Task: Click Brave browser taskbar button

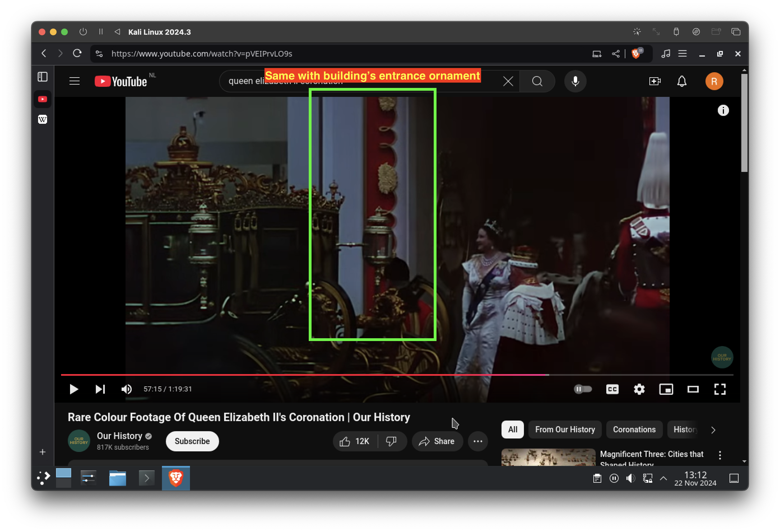Action: 176,478
